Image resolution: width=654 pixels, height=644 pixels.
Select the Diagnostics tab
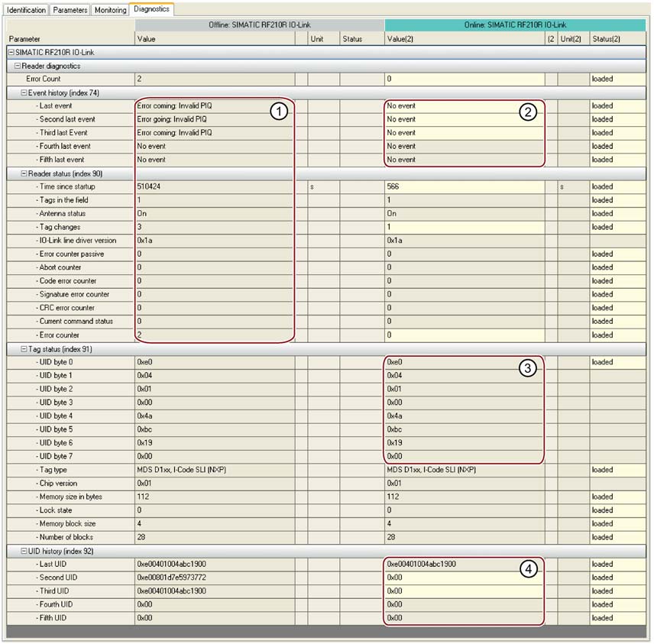coord(151,9)
